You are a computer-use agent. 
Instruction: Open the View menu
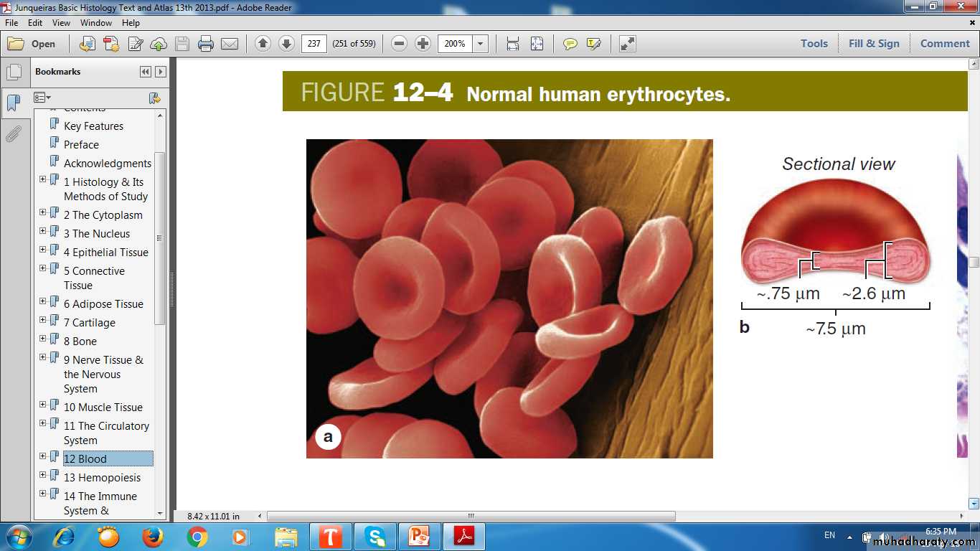[x=61, y=23]
